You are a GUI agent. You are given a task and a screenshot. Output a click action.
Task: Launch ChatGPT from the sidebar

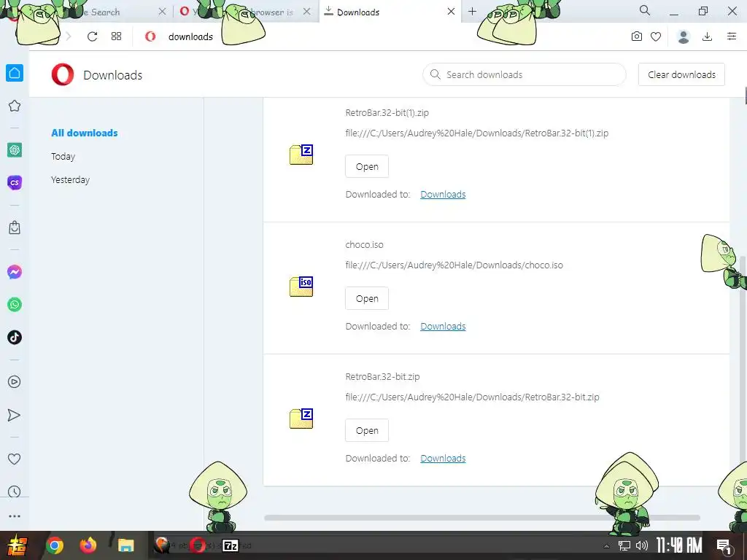click(x=15, y=150)
